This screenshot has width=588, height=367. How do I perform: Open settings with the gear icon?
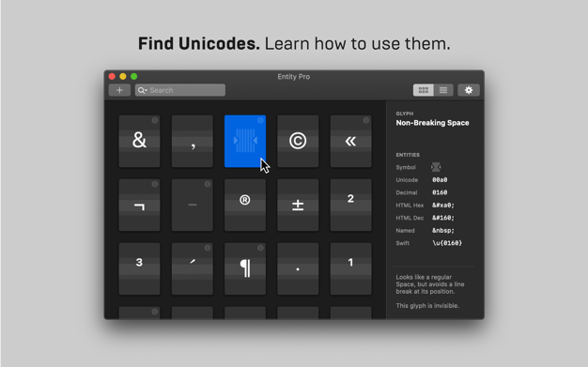[x=469, y=90]
